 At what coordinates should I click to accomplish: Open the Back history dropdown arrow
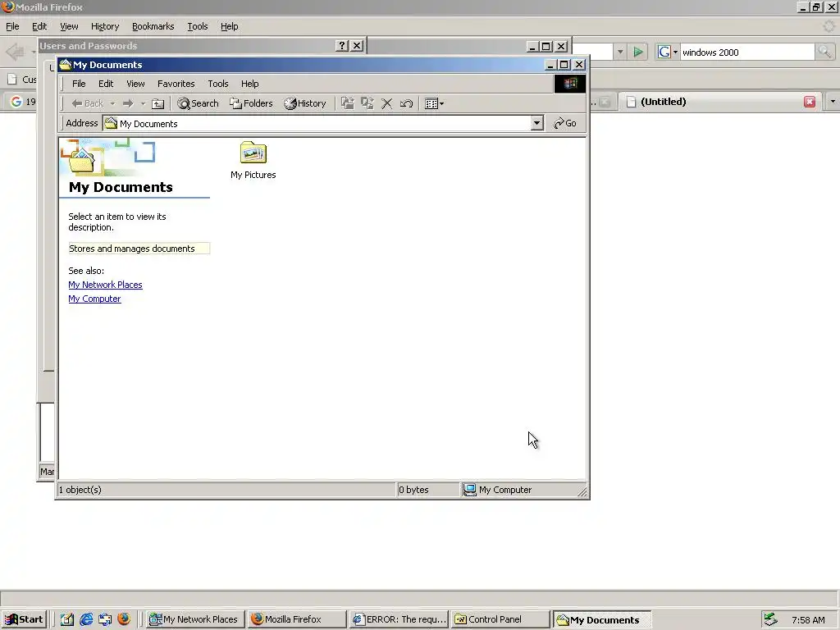pos(112,103)
